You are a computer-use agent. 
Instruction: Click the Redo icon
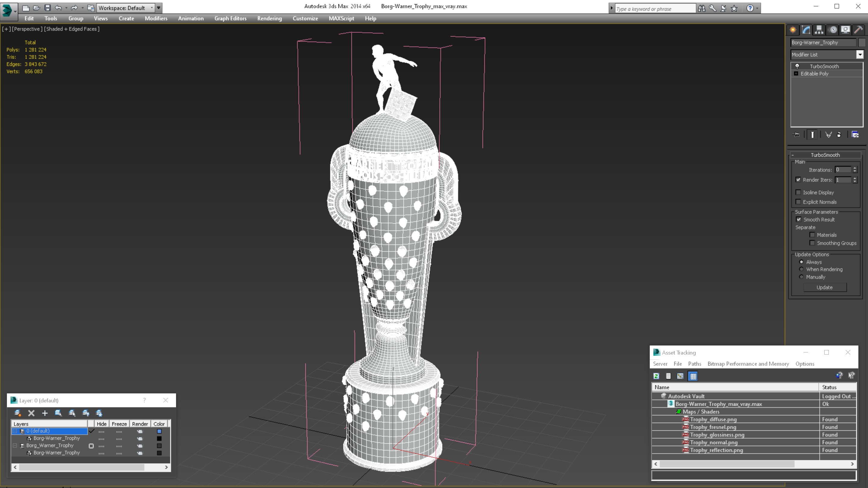click(74, 8)
